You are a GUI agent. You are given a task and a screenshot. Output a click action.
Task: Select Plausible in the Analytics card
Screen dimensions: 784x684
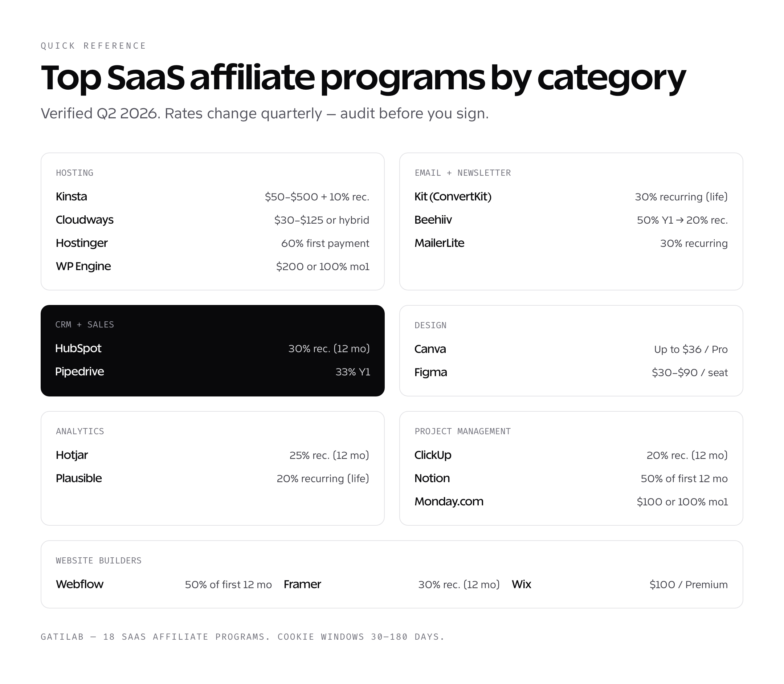pos(79,478)
